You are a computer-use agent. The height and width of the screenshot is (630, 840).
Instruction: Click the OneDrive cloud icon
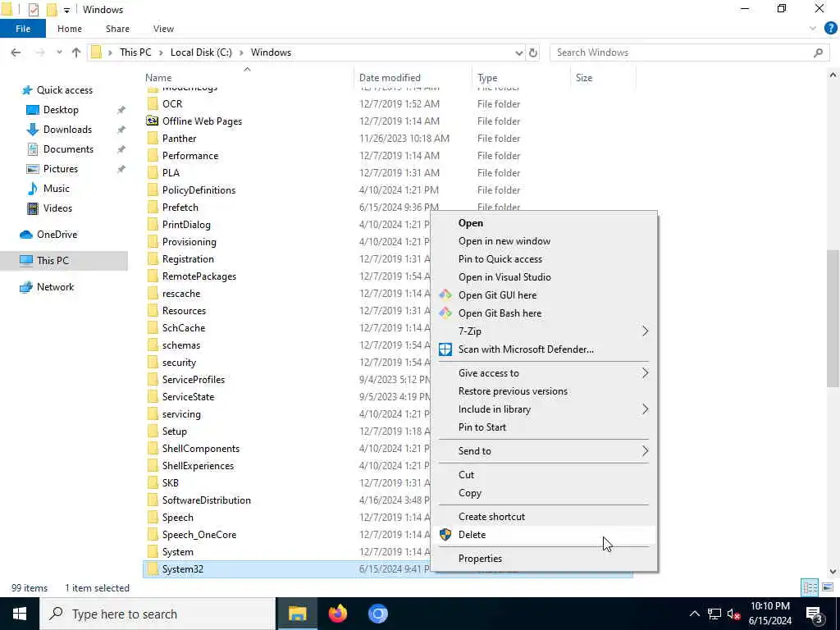click(26, 235)
